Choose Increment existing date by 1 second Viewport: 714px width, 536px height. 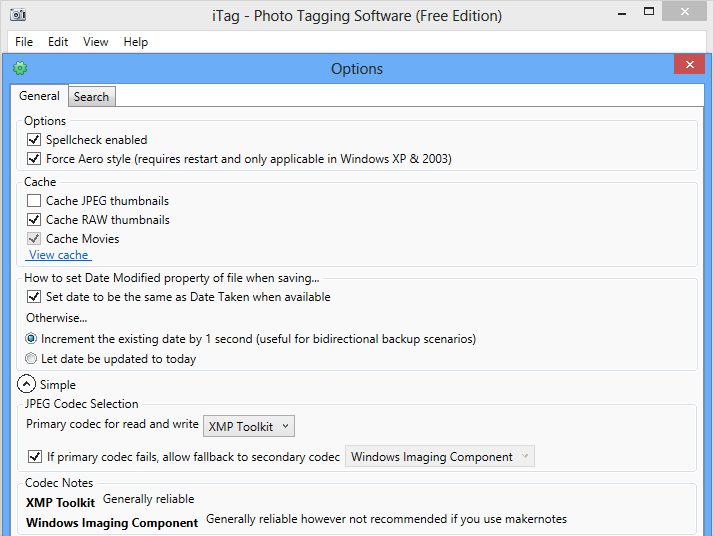(32, 339)
